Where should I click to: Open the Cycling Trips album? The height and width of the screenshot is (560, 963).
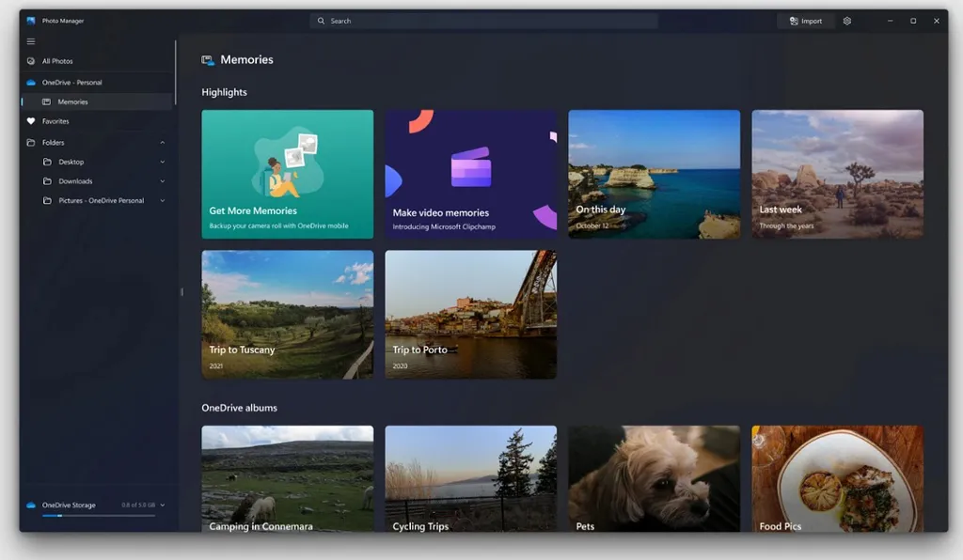point(471,478)
